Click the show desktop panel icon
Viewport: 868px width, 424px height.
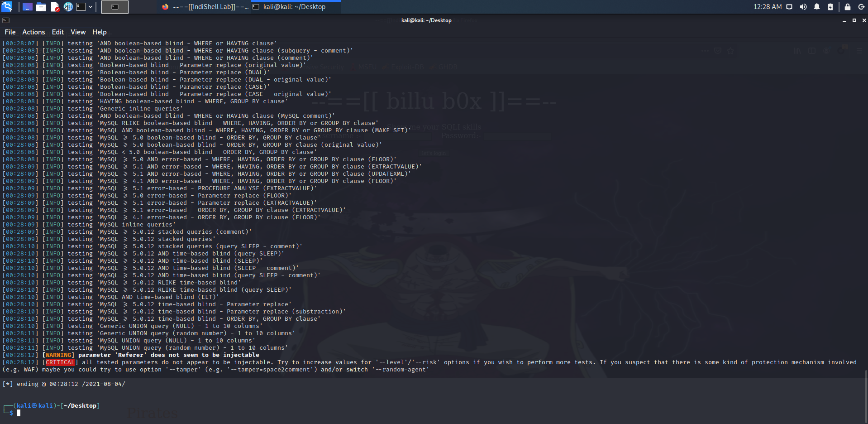28,7
